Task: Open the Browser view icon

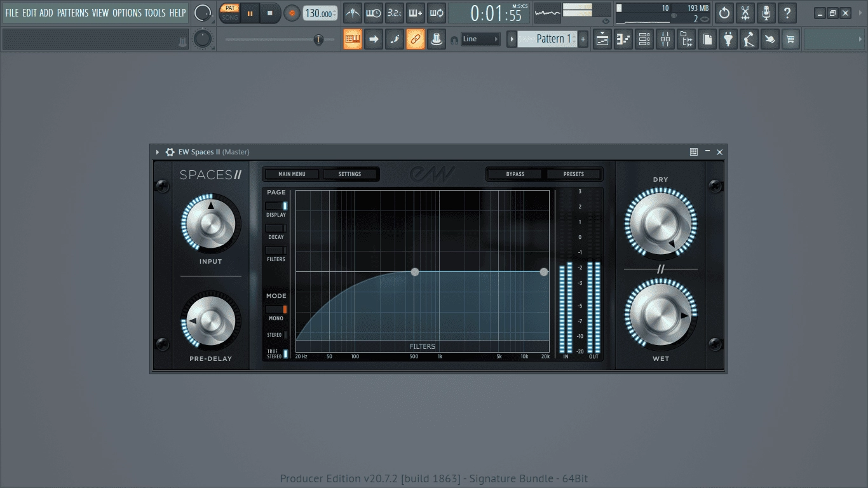Action: click(x=686, y=39)
